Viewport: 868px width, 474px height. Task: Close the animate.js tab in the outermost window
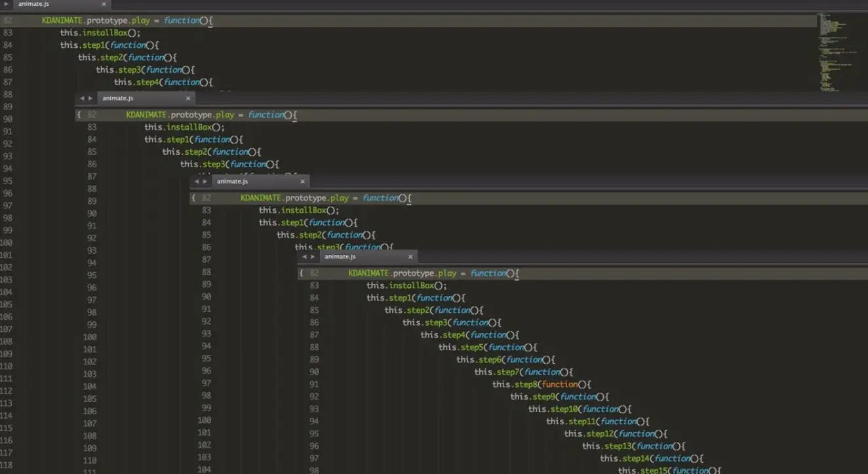click(104, 4)
